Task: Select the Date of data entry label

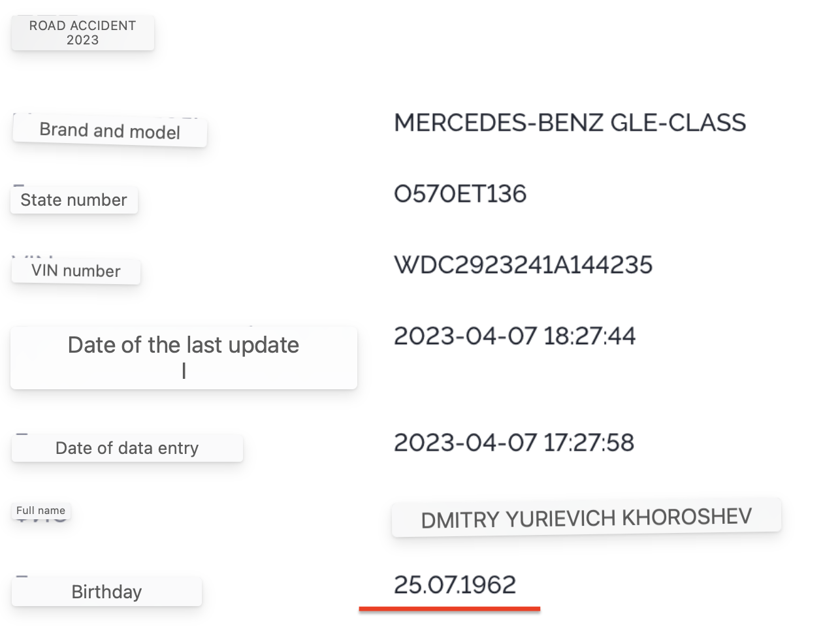Action: pos(127,448)
